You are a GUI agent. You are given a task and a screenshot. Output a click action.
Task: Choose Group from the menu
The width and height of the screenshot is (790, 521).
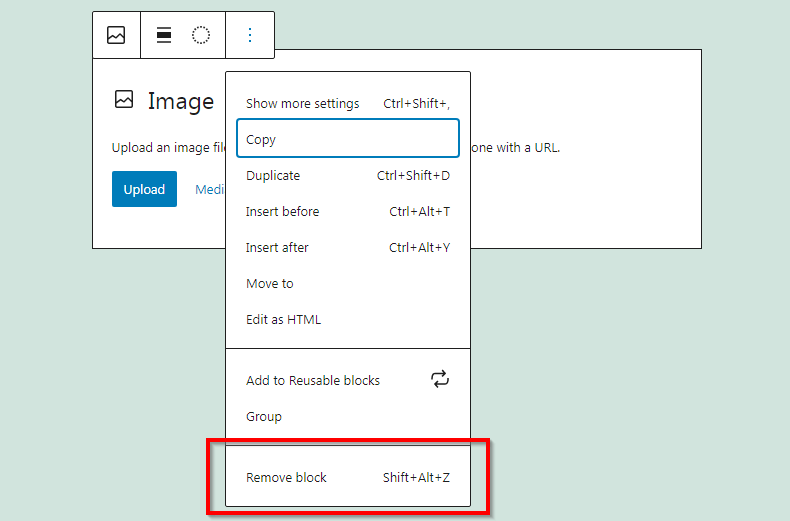pos(348,416)
